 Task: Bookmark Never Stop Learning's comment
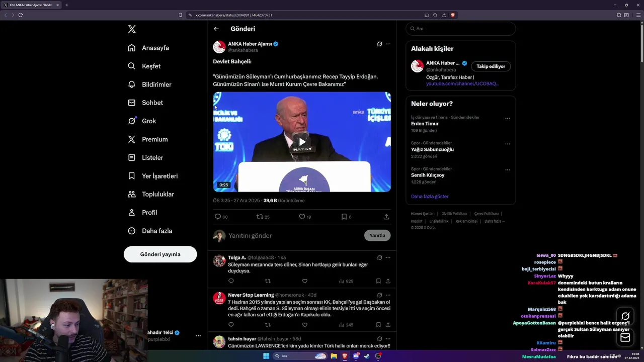point(378,325)
